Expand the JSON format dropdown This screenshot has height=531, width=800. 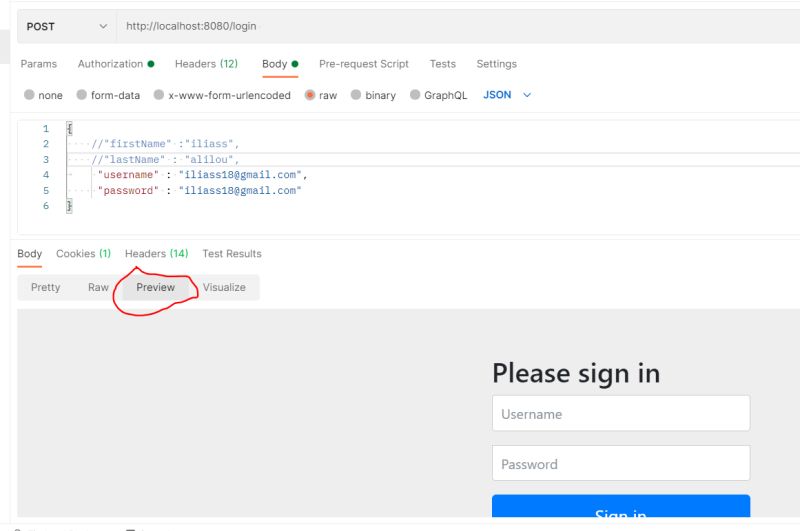(x=507, y=95)
